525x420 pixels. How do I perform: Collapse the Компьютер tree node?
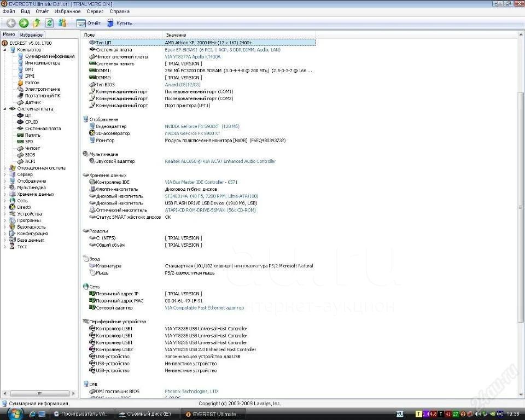[5, 50]
